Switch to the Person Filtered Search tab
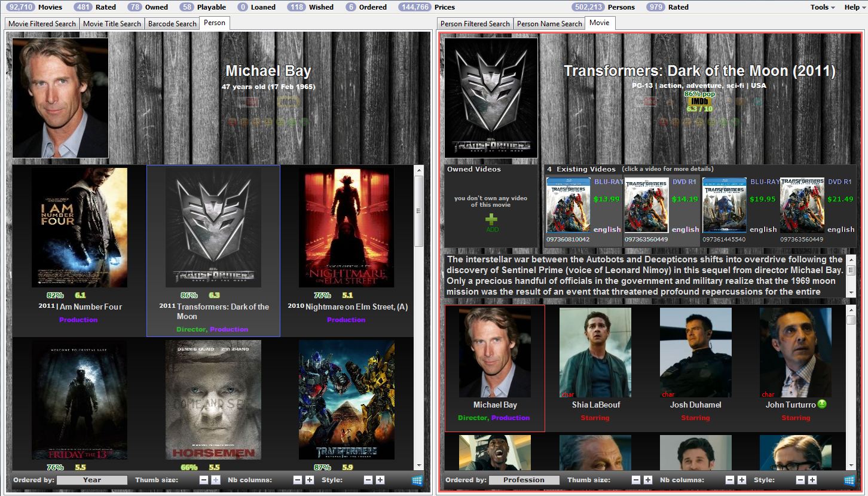868x496 pixels. pyautogui.click(x=475, y=23)
